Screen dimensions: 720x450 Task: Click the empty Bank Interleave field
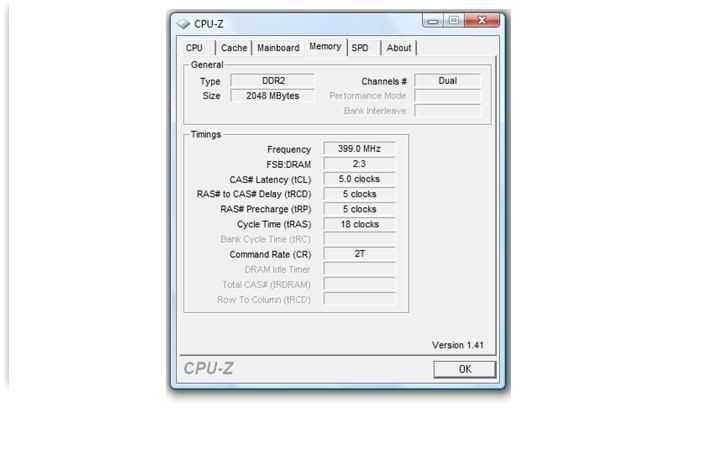[x=448, y=111]
